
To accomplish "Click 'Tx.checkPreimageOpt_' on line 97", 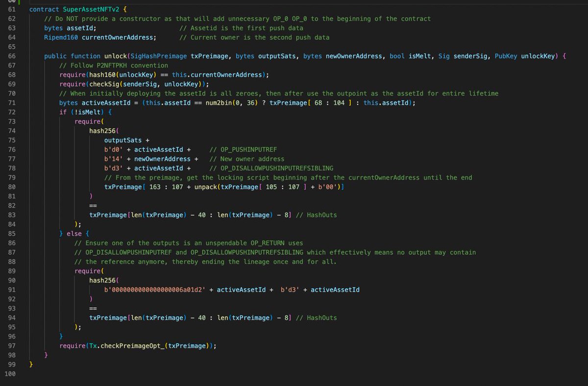I will [126, 346].
